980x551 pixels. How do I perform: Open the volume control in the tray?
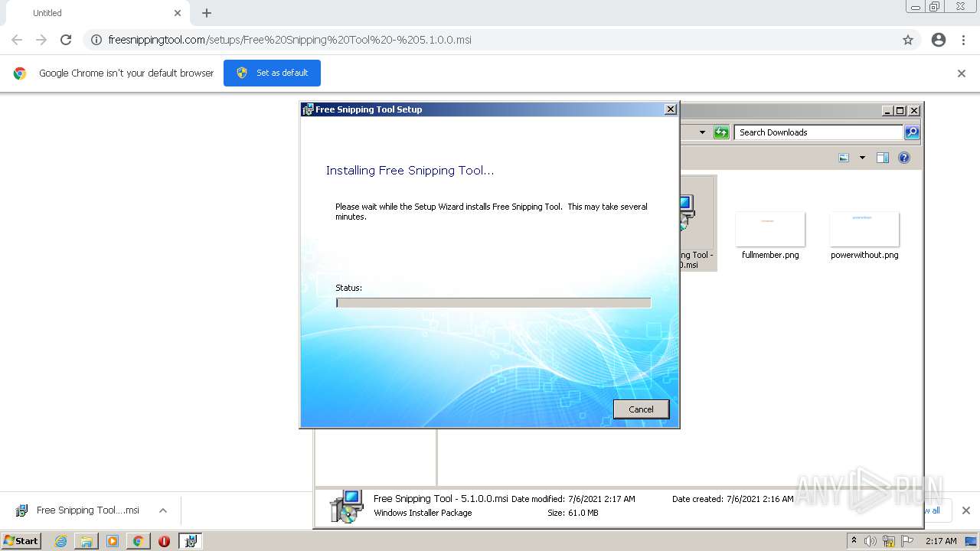coord(871,541)
